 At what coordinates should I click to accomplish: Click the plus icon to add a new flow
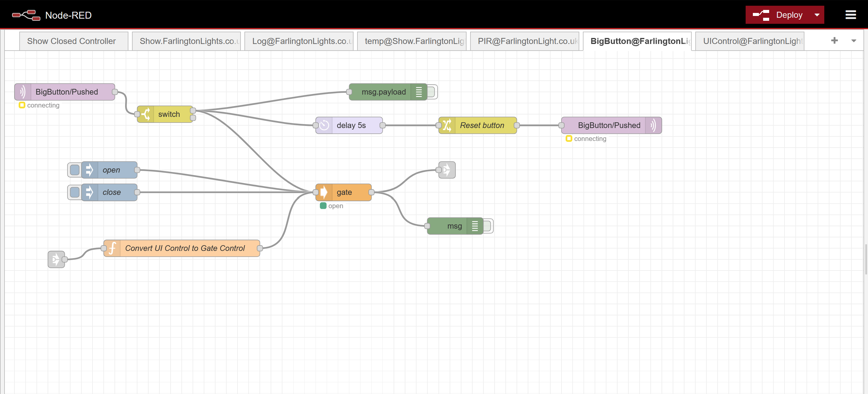click(835, 40)
